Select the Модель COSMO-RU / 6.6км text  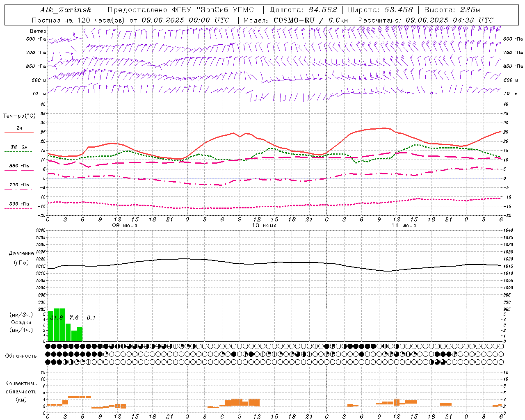click(295, 20)
